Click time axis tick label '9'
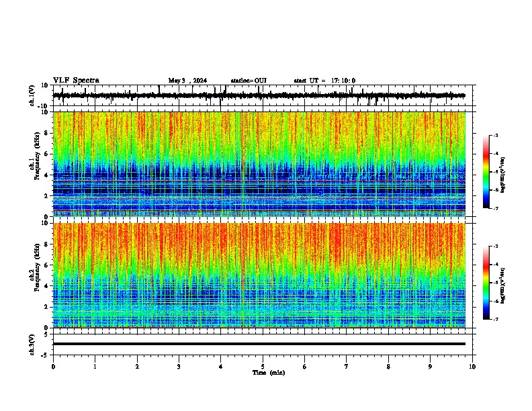532x411 pixels. tap(430, 367)
